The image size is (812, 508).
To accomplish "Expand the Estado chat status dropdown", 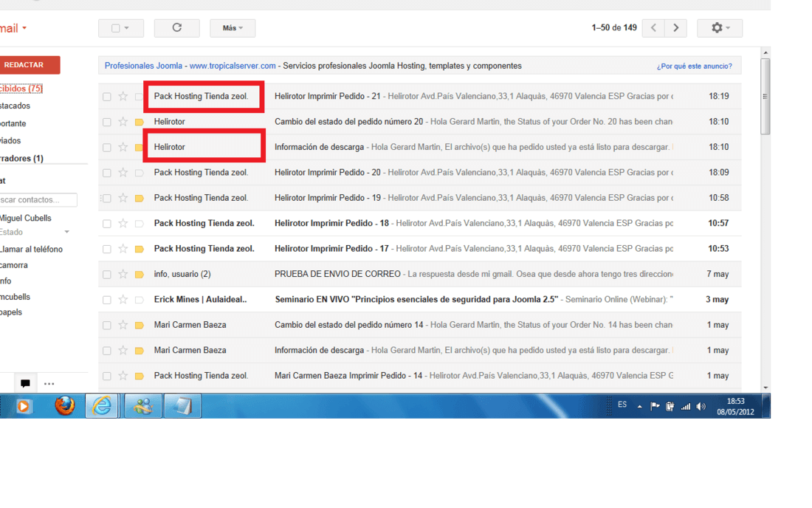I will [66, 232].
